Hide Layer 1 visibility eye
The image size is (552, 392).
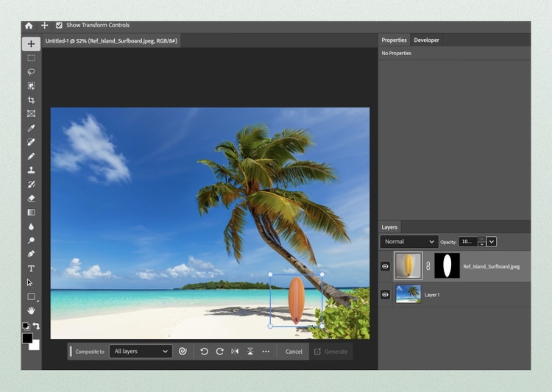[x=385, y=294]
